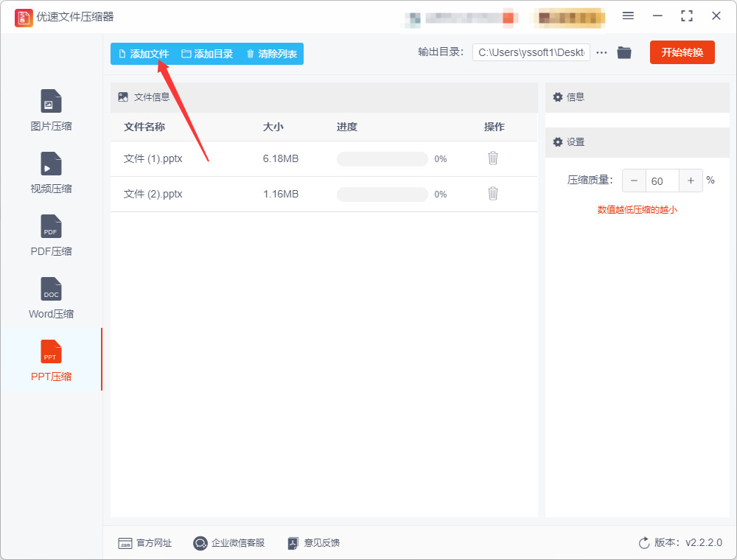Switch to 视频压缩 video compression
The width and height of the screenshot is (737, 560).
(x=51, y=172)
